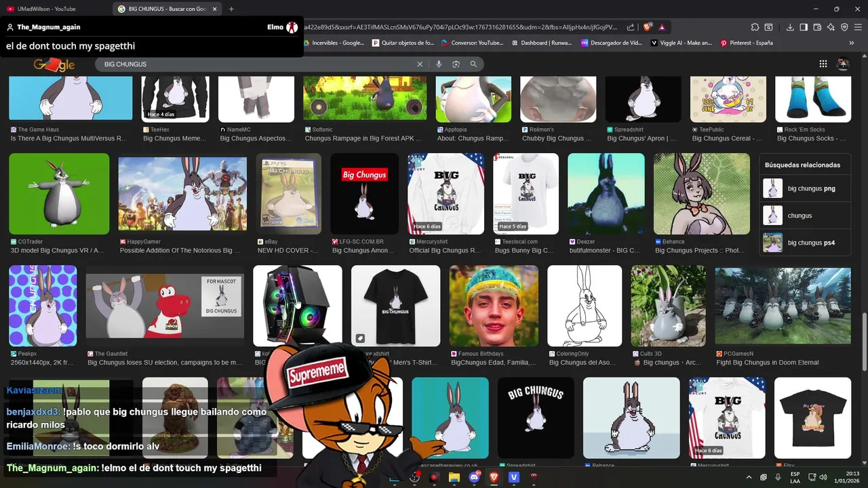Click the Google logo
This screenshot has height=488, width=868.
coord(54,64)
